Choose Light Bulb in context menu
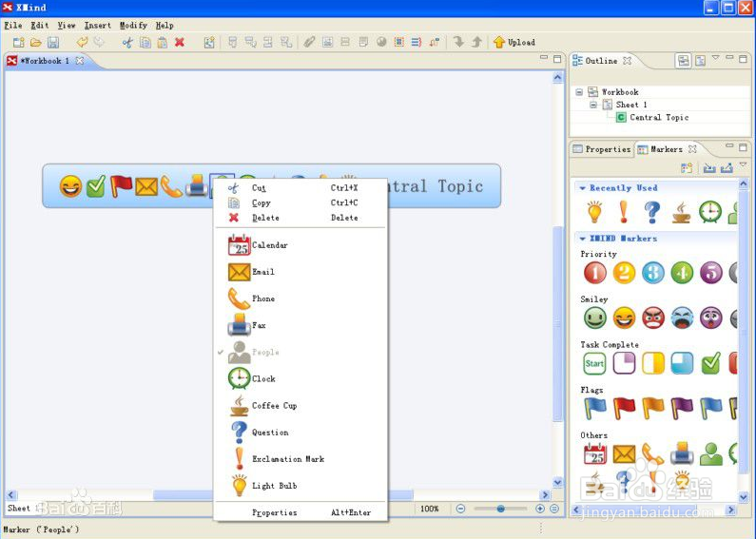 (x=300, y=486)
